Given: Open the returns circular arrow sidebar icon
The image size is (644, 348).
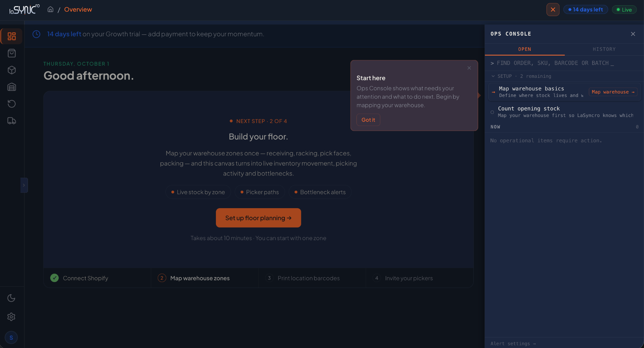Looking at the screenshot, I should pyautogui.click(x=12, y=104).
